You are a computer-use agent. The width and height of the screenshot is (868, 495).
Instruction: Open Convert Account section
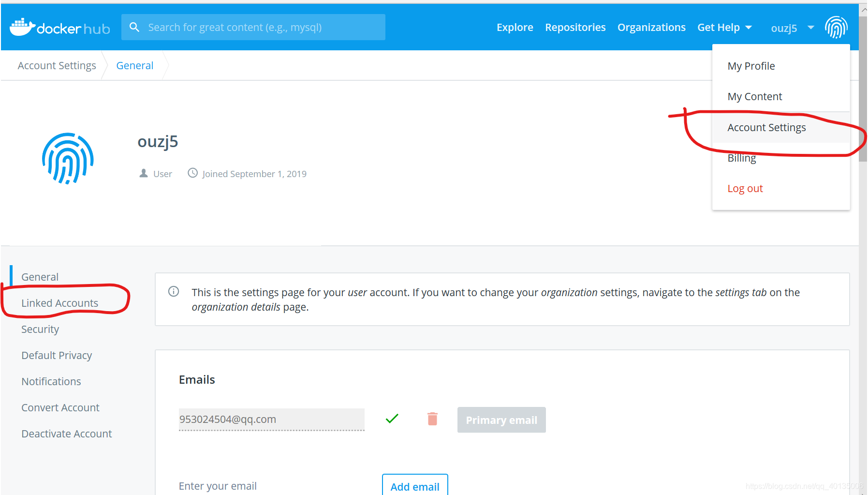click(x=60, y=407)
